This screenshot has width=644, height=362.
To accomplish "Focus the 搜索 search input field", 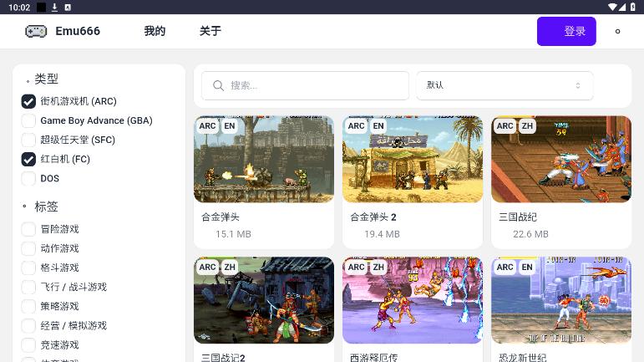I will (305, 85).
